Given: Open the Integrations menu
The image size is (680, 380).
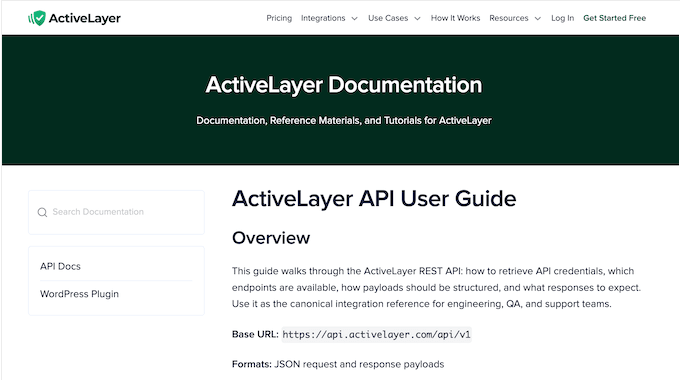Looking at the screenshot, I should (x=323, y=18).
